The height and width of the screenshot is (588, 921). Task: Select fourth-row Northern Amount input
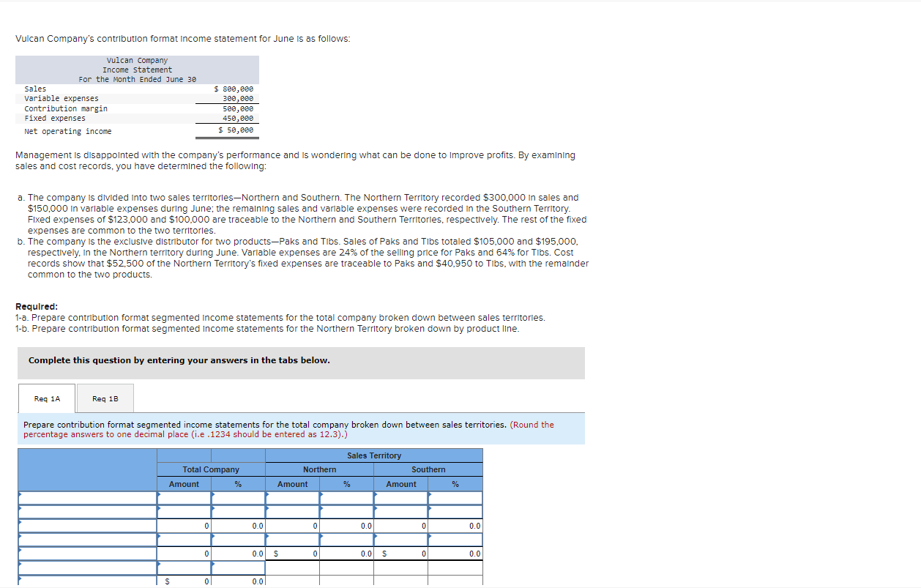coord(293,540)
